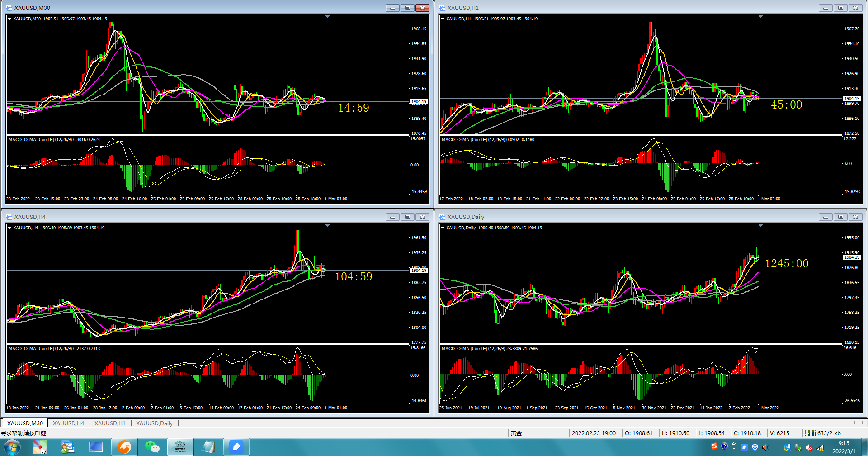Switch to the XAUUSD,H1 chart tab
Image resolution: width=868 pixels, height=456 pixels.
[x=110, y=423]
